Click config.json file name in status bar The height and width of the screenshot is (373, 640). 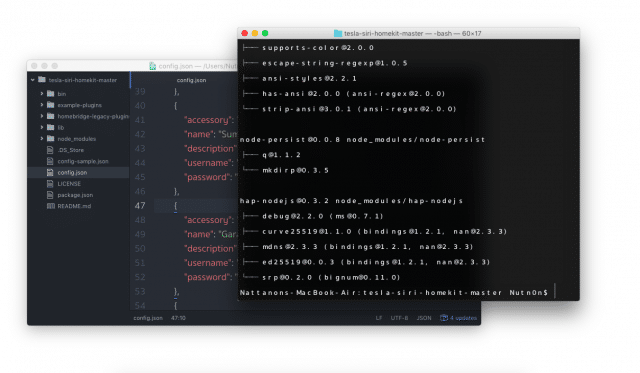point(148,318)
